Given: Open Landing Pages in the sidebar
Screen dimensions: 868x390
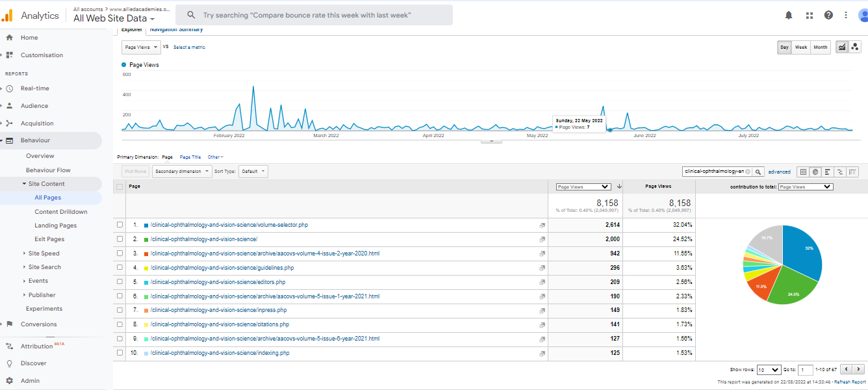Looking at the screenshot, I should 55,226.
